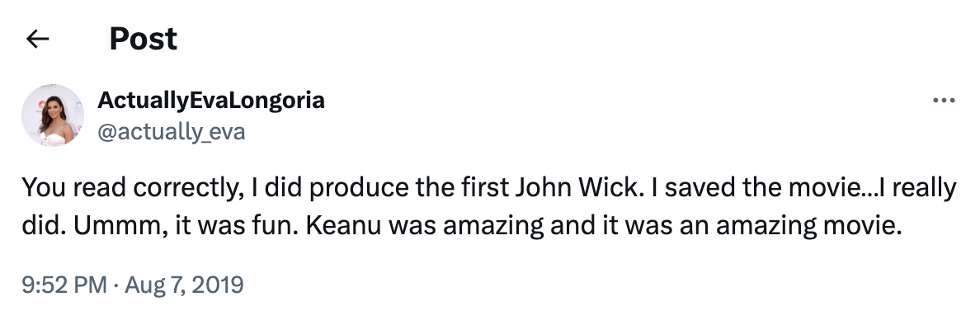Image resolution: width=980 pixels, height=325 pixels.
Task: Return to the previous page via back arrow
Action: (x=37, y=39)
